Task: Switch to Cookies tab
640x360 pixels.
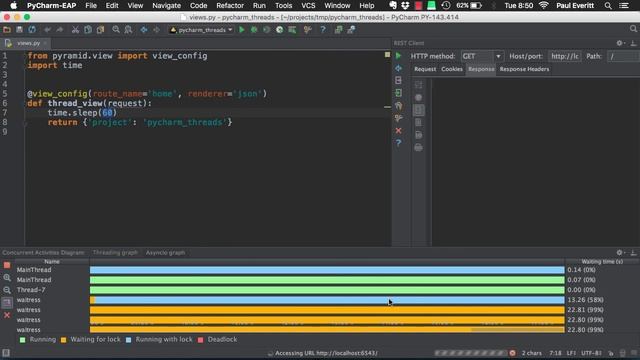Action: tap(452, 69)
